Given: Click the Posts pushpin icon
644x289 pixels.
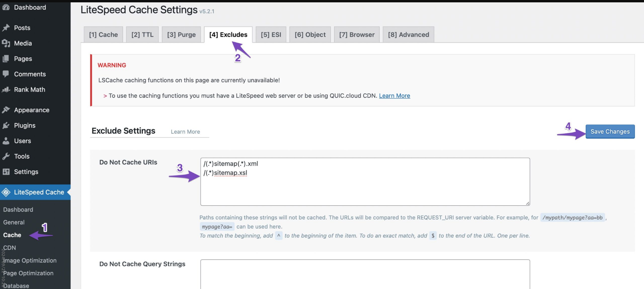Looking at the screenshot, I should [6, 28].
